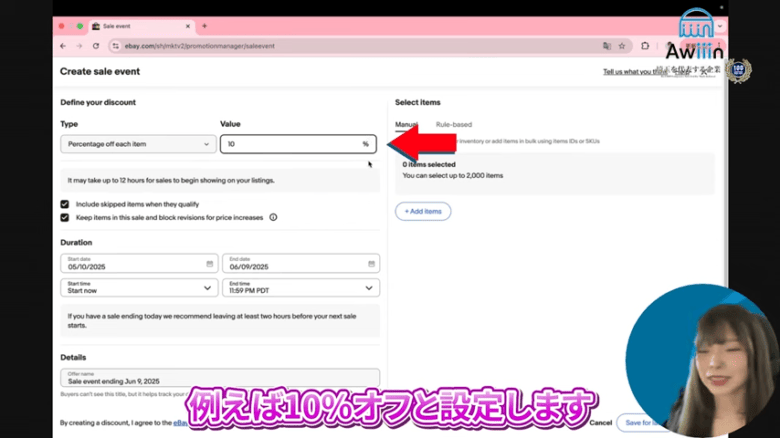Click the 'Select items' heading
This screenshot has height=438, width=780.
coord(418,102)
